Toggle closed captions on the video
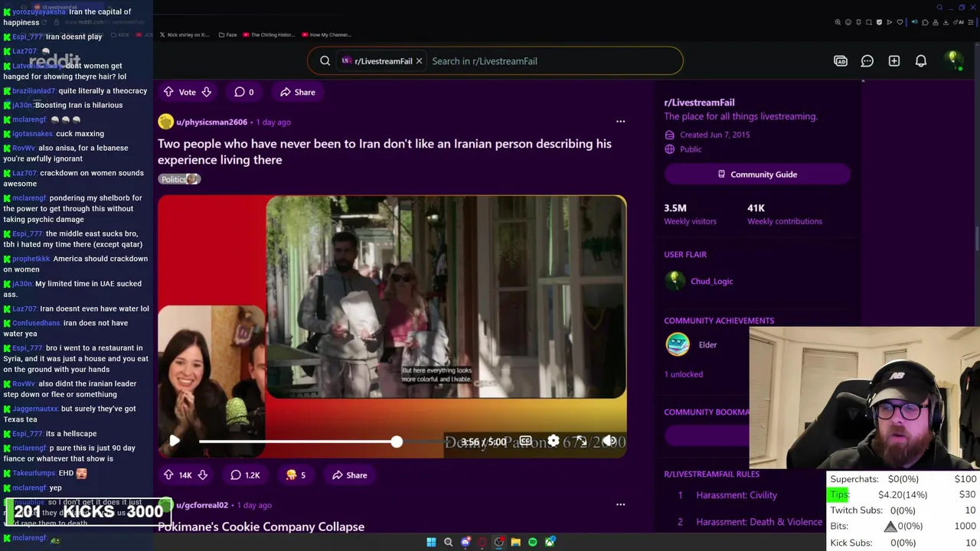This screenshot has width=980, height=551. (525, 442)
